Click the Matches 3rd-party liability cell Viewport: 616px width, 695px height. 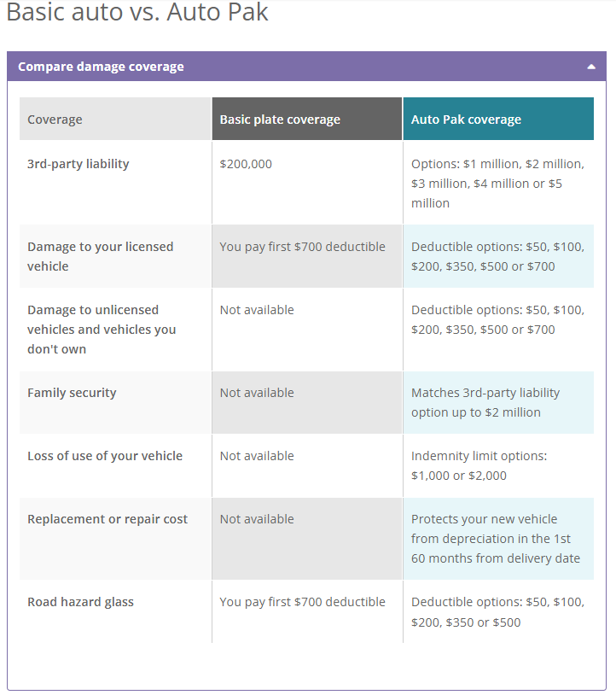486,402
